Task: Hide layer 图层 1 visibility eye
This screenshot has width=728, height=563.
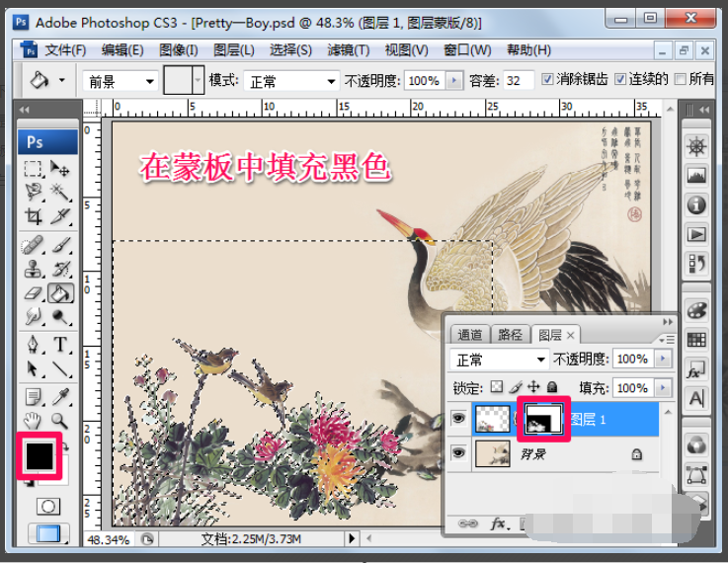Action: click(458, 419)
